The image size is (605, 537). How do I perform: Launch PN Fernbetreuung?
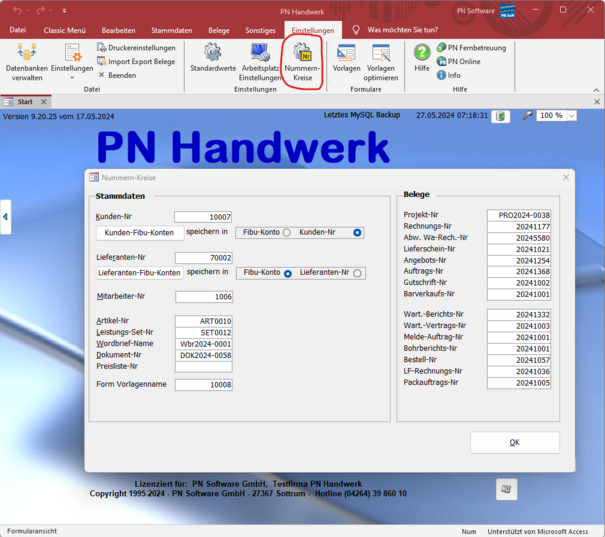coord(471,48)
